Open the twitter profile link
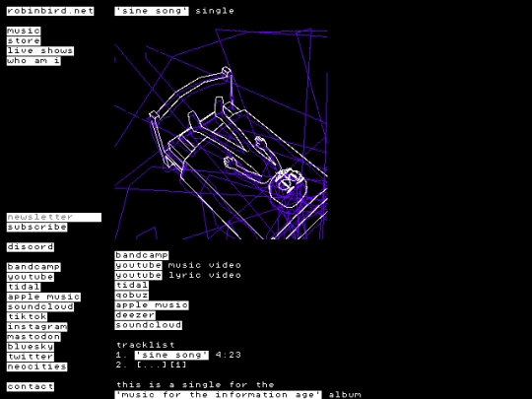This screenshot has height=399, width=532. point(31,357)
